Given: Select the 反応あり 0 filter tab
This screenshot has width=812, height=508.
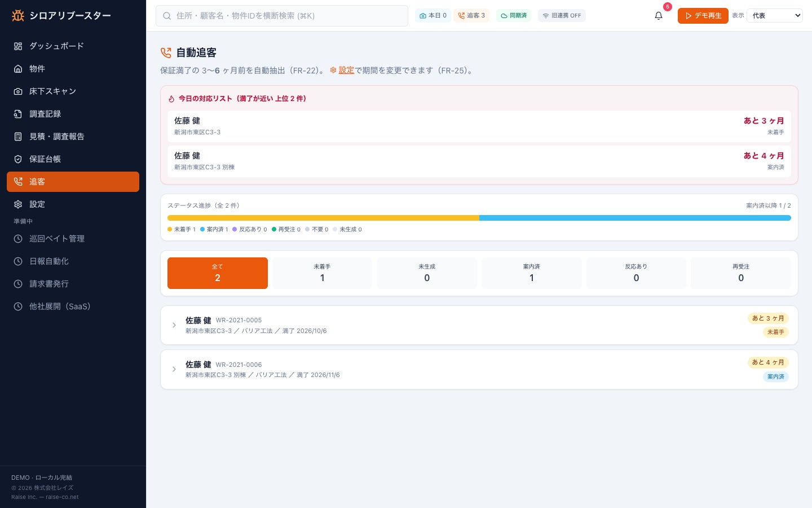Looking at the screenshot, I should pyautogui.click(x=636, y=273).
